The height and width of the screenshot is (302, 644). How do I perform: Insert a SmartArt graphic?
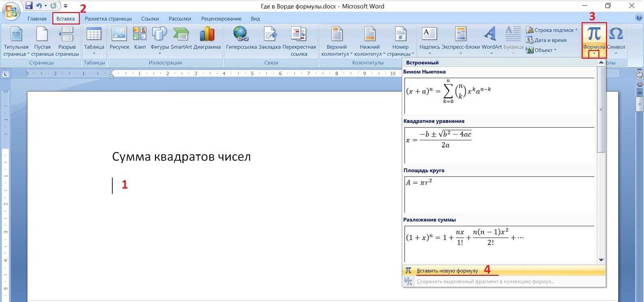(x=181, y=38)
